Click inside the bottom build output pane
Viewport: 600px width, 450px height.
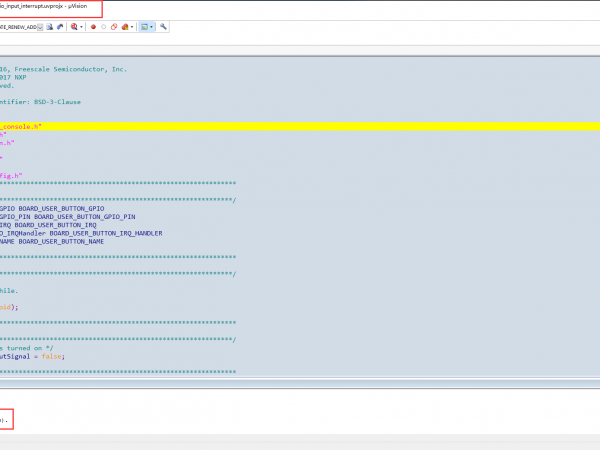(x=300, y=415)
